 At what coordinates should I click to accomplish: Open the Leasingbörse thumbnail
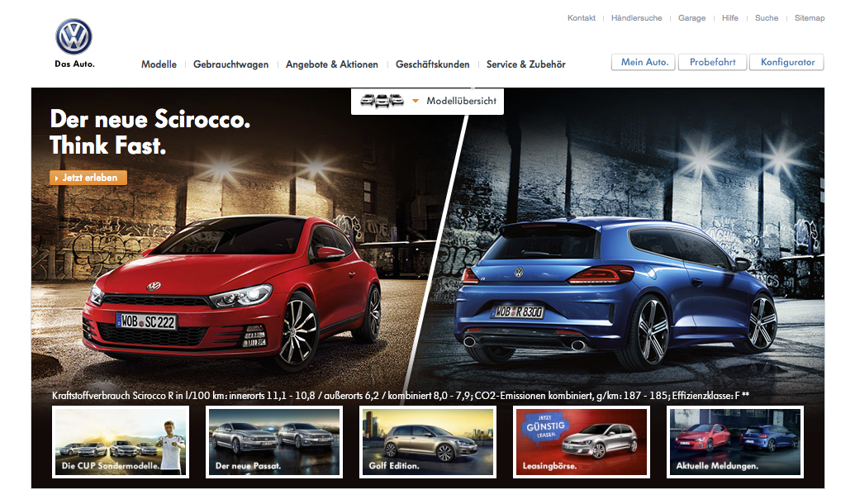click(582, 442)
